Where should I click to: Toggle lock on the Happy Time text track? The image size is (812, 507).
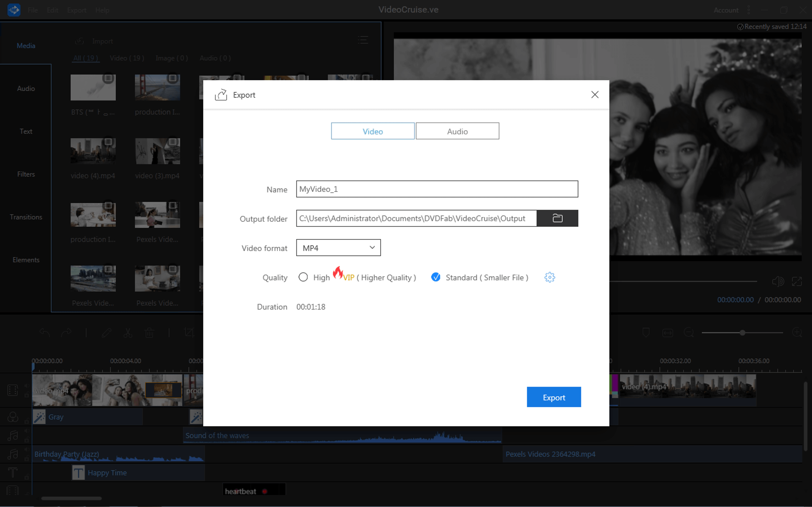27,477
